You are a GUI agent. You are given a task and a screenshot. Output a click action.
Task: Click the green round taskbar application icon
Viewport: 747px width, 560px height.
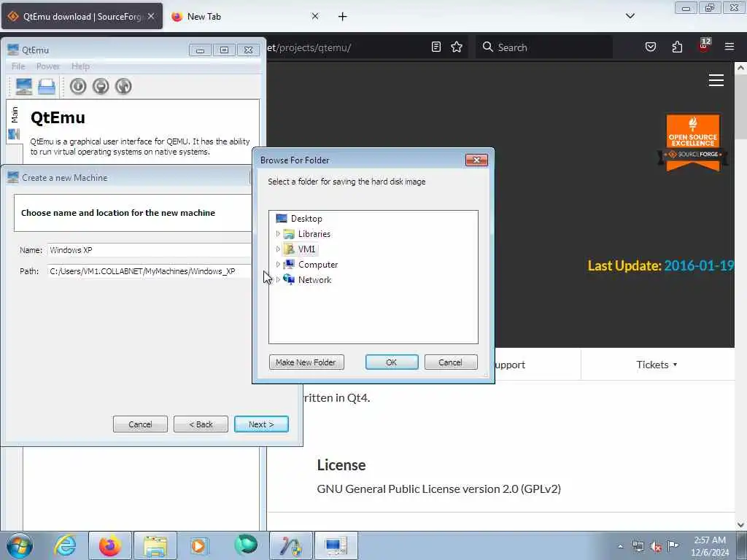point(245,545)
